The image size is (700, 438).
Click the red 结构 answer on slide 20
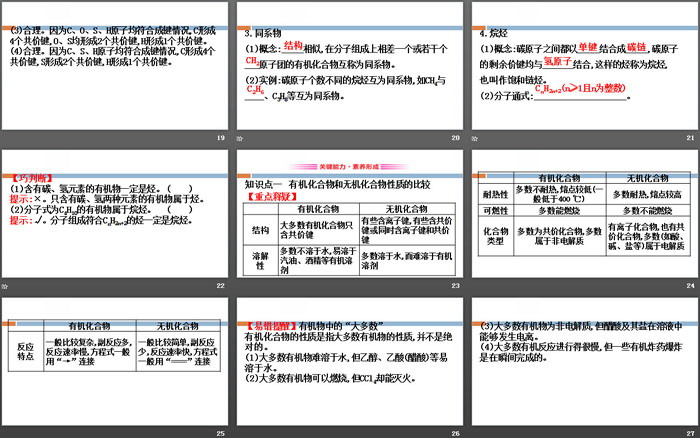point(293,46)
